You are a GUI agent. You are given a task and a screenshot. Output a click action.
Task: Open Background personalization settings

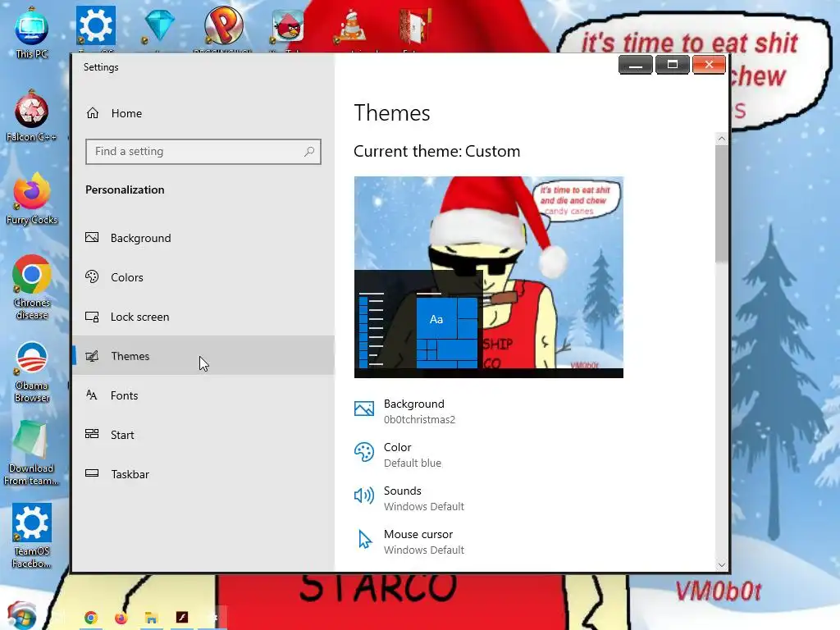click(x=203, y=238)
